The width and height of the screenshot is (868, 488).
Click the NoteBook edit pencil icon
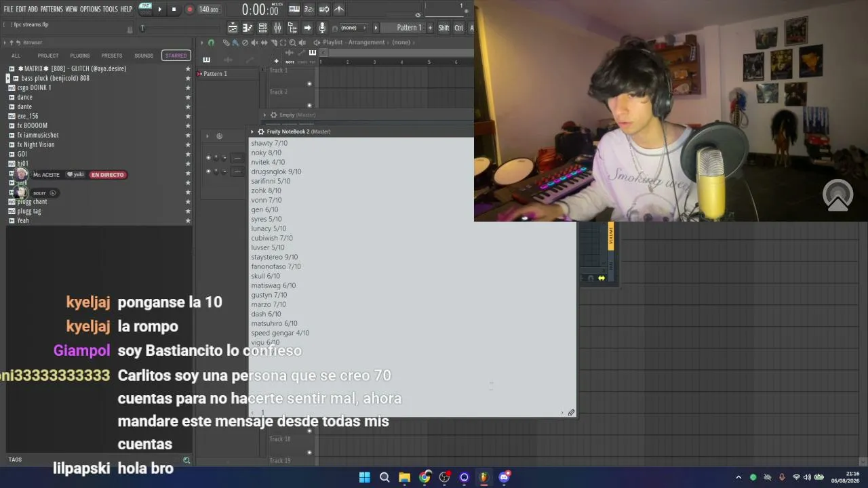[x=571, y=412]
